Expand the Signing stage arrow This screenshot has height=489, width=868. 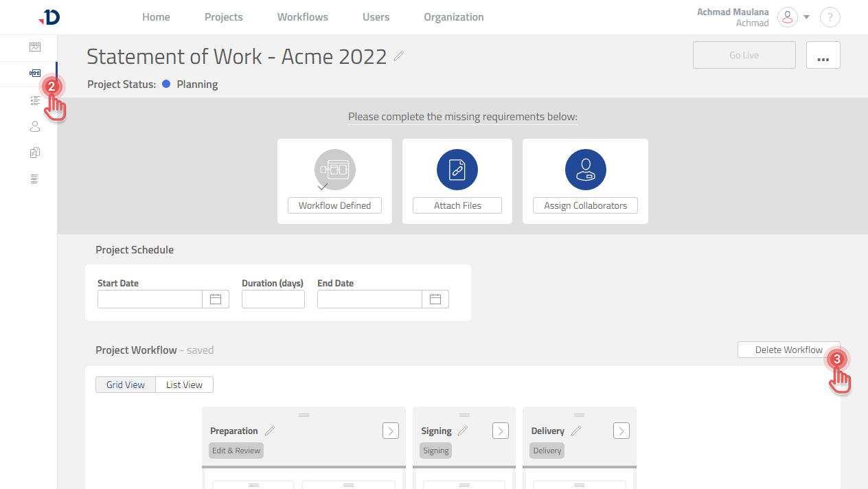(x=501, y=431)
